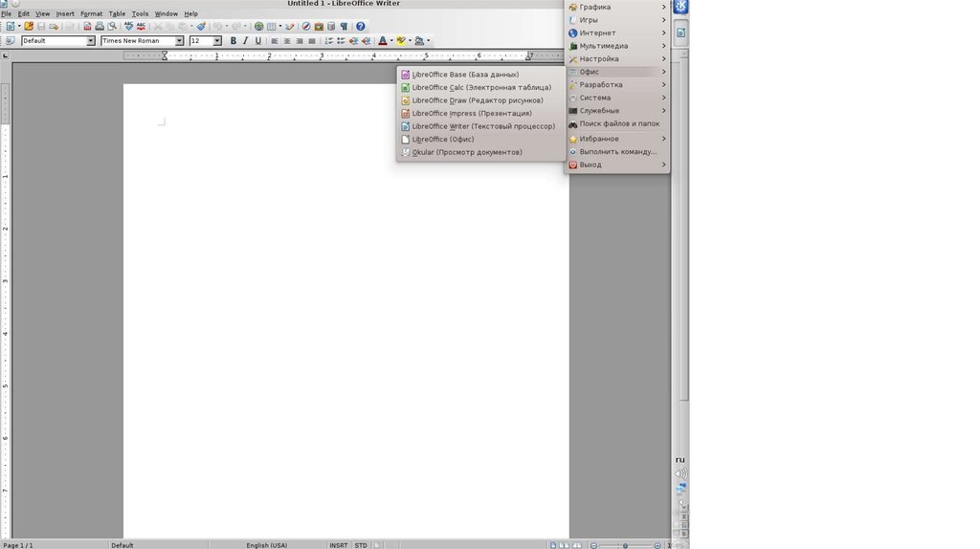Open a file with the Open folder icon

click(x=29, y=26)
